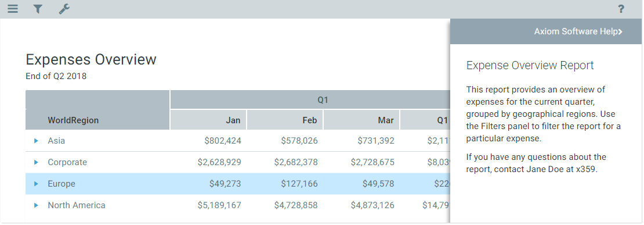Open the Filters panel funnel icon
644x225 pixels.
(38, 9)
